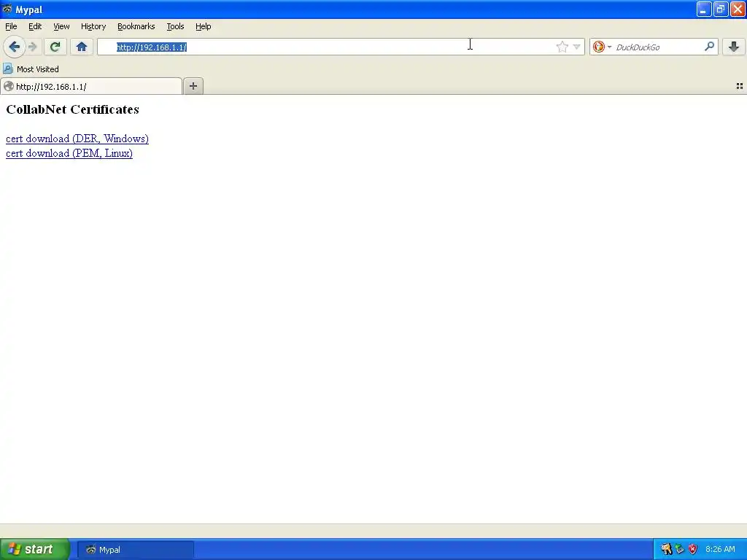Open the downloads arrow button
747x560 pixels.
click(x=734, y=47)
